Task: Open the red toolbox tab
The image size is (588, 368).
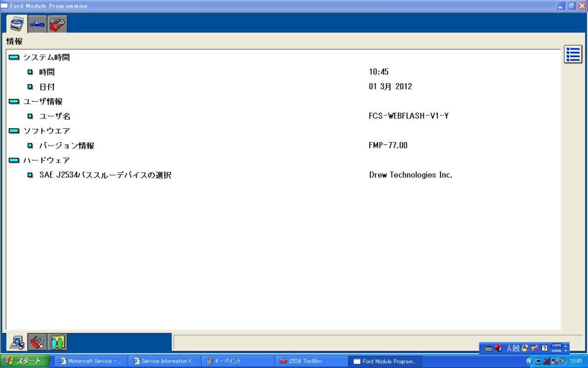Action: (x=57, y=24)
